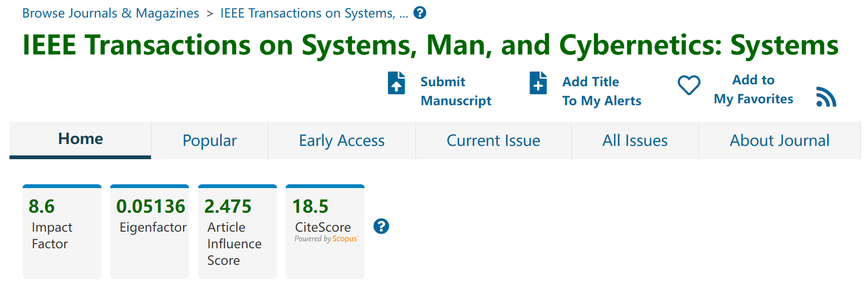Click the 2.475 Article Influence Score card

click(238, 232)
